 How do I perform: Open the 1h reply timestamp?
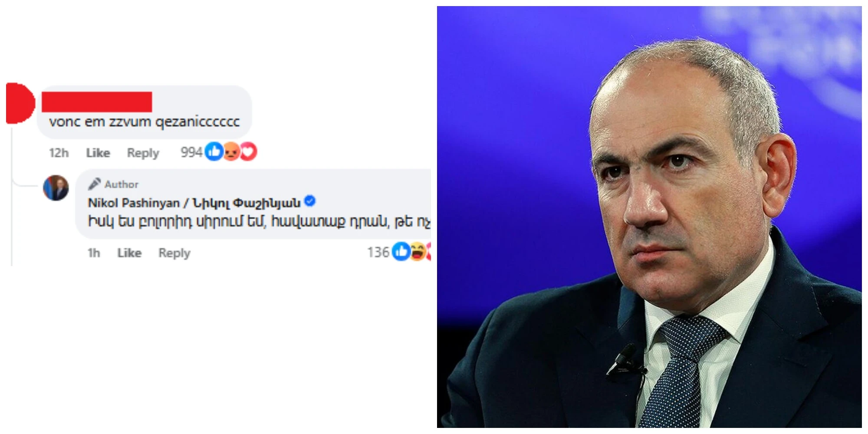click(94, 253)
